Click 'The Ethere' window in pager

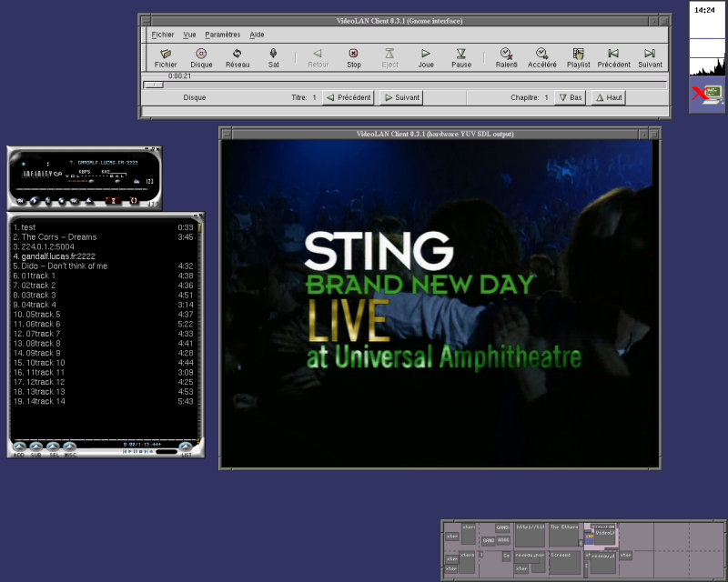564,535
